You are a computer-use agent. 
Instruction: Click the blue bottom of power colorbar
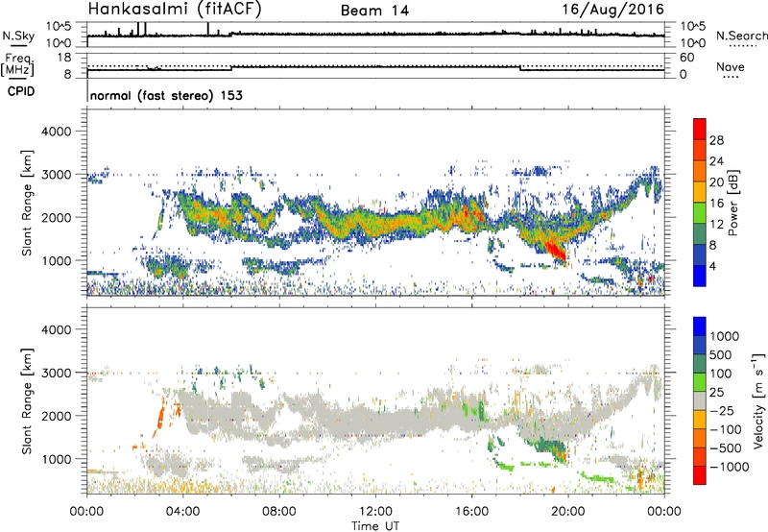pos(700,276)
